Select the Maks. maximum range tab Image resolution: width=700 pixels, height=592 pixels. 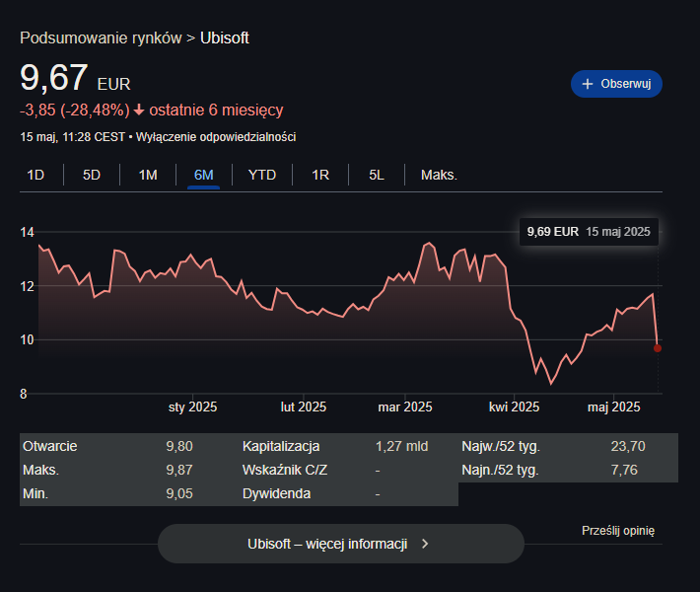pos(439,175)
